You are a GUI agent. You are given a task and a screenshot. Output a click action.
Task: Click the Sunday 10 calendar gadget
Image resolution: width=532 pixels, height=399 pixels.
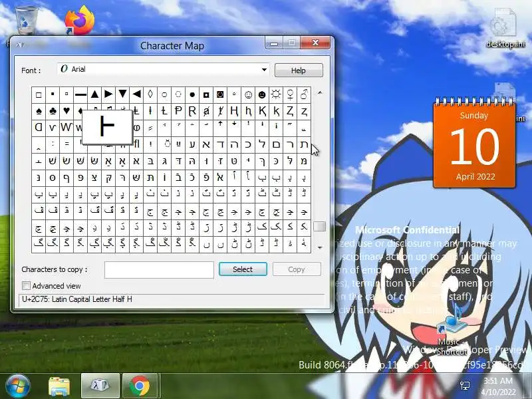(x=474, y=142)
